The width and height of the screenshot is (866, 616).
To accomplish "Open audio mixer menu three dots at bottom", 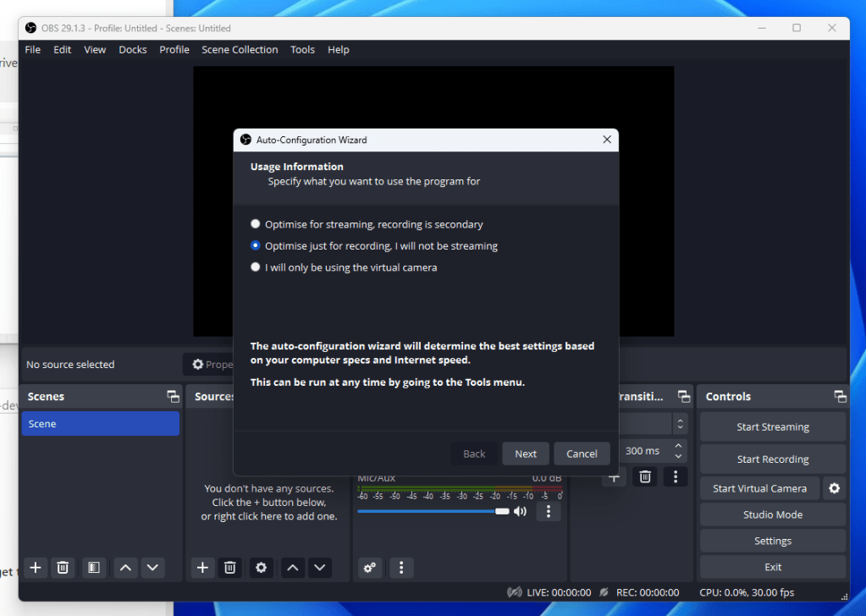I will pyautogui.click(x=401, y=568).
